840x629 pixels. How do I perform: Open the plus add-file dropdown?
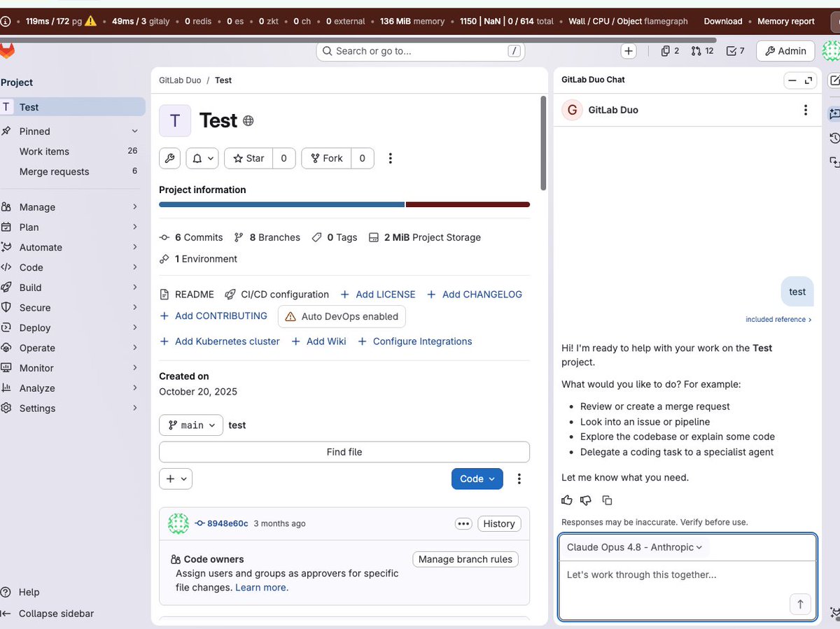176,479
